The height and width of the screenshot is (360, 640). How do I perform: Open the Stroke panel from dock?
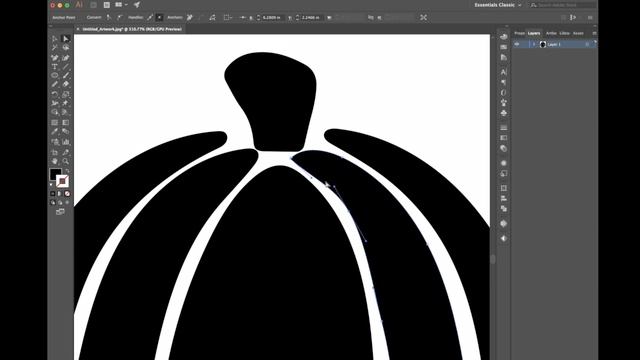coord(504,128)
